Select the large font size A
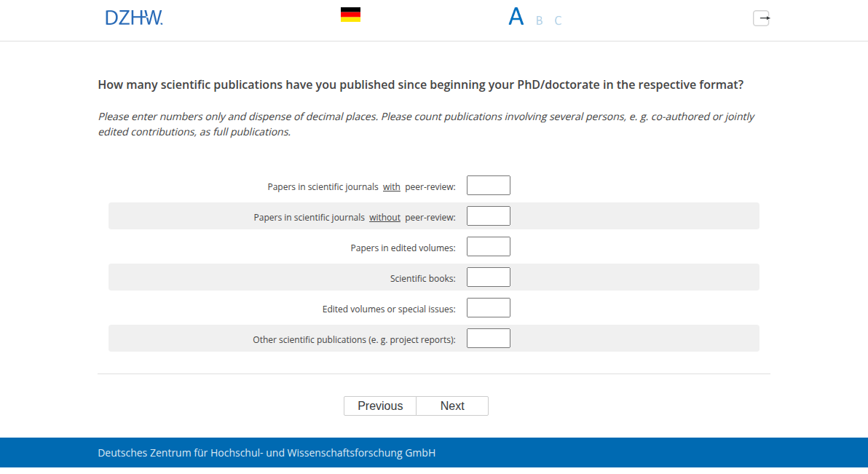Image resolution: width=868 pixels, height=474 pixels. click(x=516, y=17)
